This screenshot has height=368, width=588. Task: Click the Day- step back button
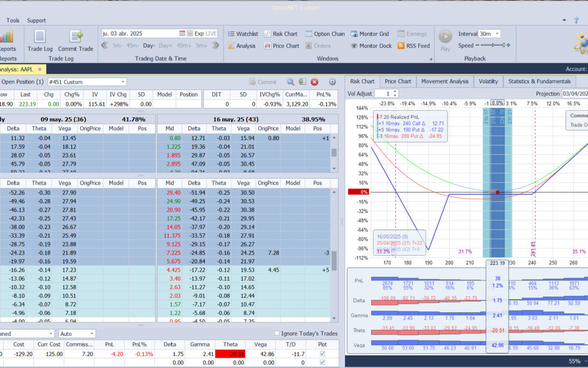(x=149, y=46)
